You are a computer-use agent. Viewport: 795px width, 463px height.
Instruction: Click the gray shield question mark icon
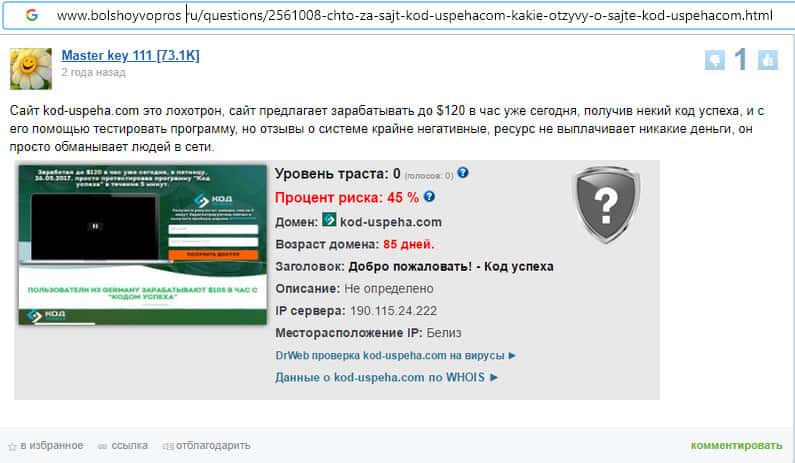(x=606, y=204)
